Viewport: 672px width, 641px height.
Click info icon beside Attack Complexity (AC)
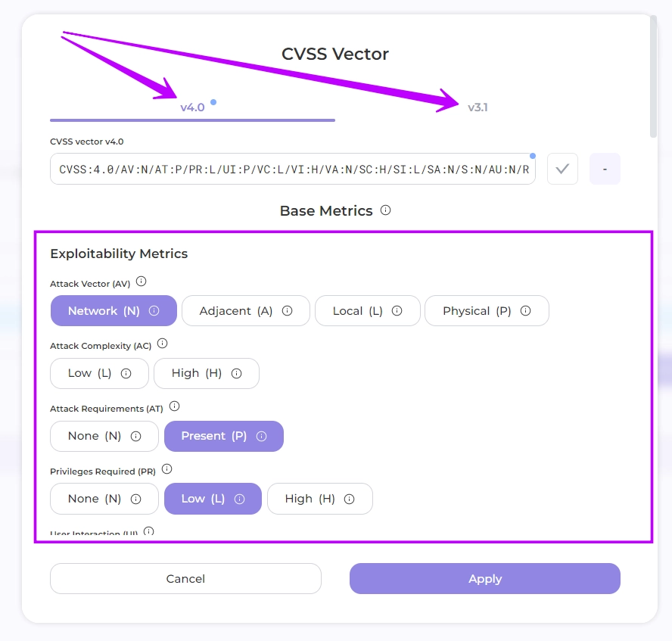162,344
